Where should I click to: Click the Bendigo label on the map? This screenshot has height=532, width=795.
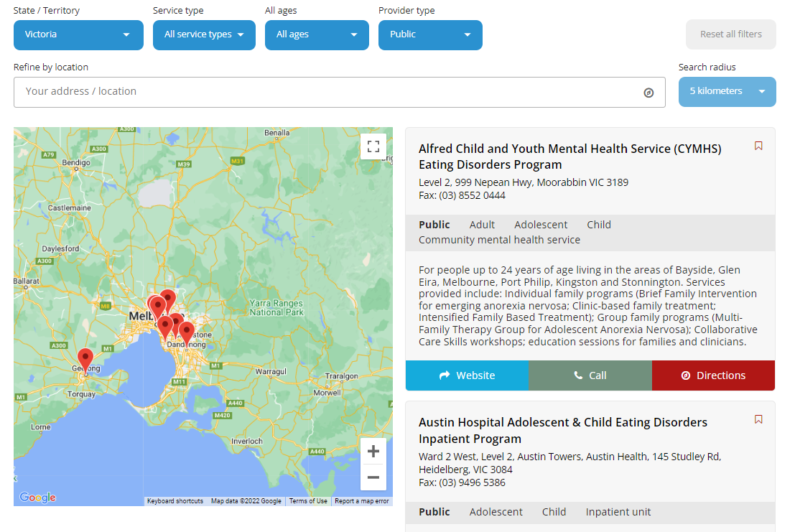coord(76,163)
